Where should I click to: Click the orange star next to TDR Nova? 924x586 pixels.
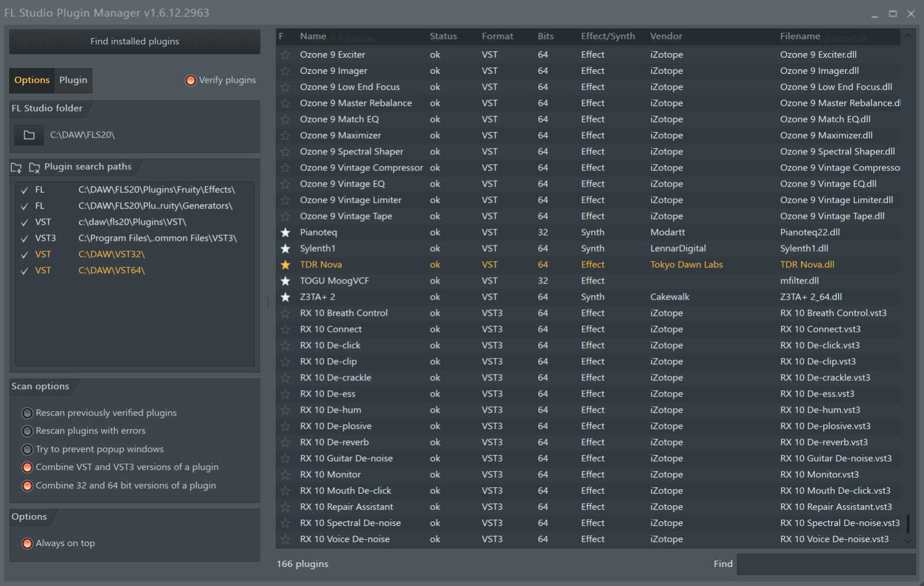[x=285, y=265]
